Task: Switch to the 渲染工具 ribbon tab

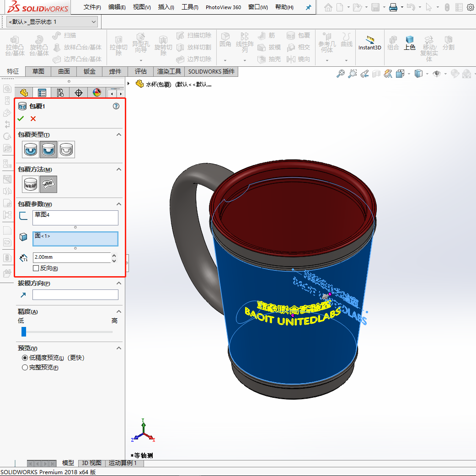Action: pyautogui.click(x=169, y=71)
